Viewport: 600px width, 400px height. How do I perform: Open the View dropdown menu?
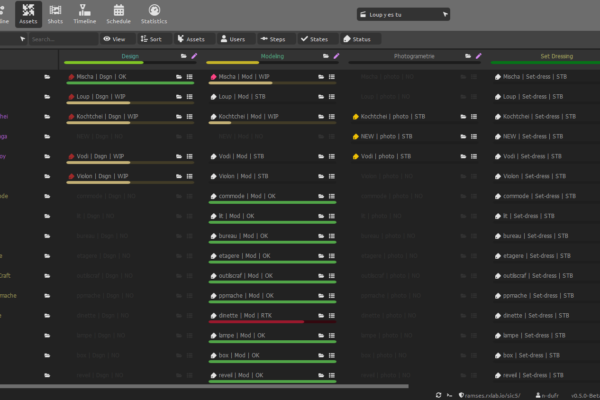tap(112, 39)
